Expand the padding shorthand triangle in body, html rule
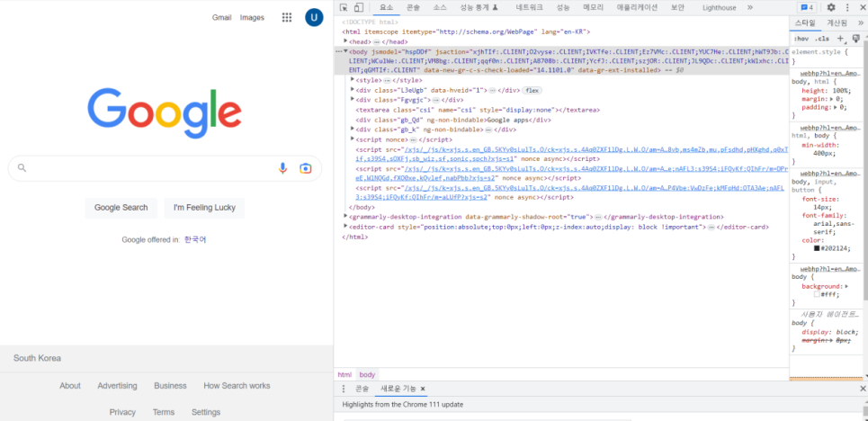The image size is (868, 421). point(836,107)
